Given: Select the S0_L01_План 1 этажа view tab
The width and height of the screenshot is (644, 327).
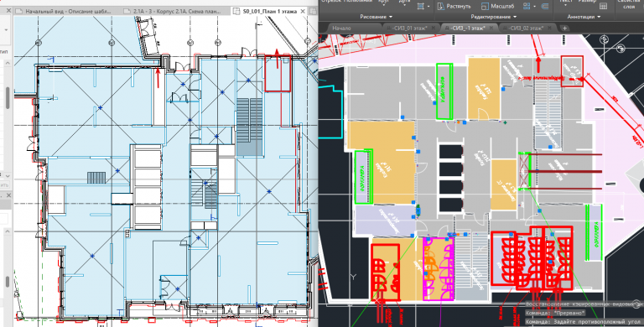Looking at the screenshot, I should click(269, 12).
